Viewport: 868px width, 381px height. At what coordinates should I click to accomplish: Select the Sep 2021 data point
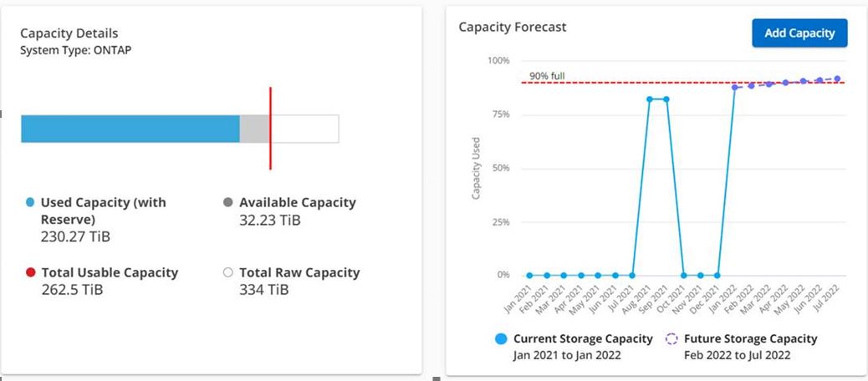(x=666, y=99)
